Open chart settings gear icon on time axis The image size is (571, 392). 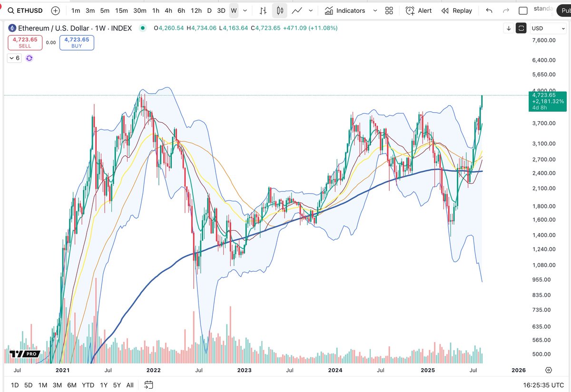point(549,370)
